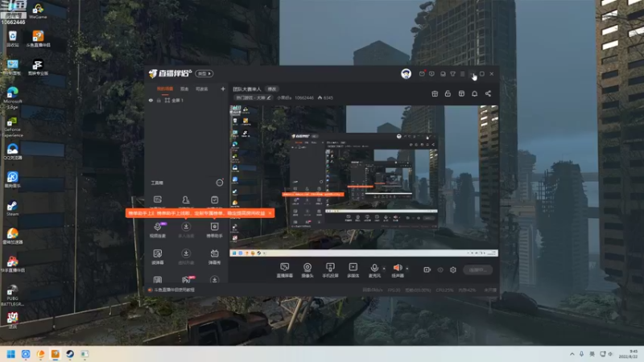Show hidden tray icons chevron on taskbar

point(572,354)
